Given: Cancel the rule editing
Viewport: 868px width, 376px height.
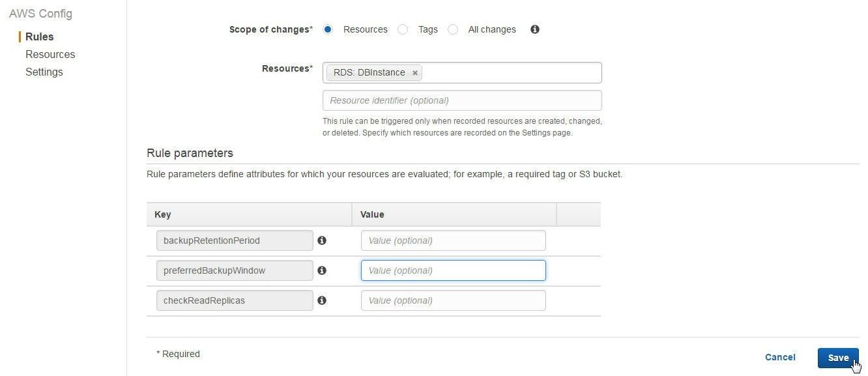Looking at the screenshot, I should click(780, 357).
